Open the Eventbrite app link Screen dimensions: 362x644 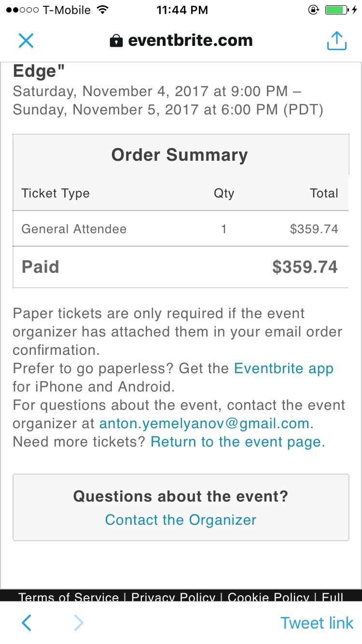pos(283,369)
